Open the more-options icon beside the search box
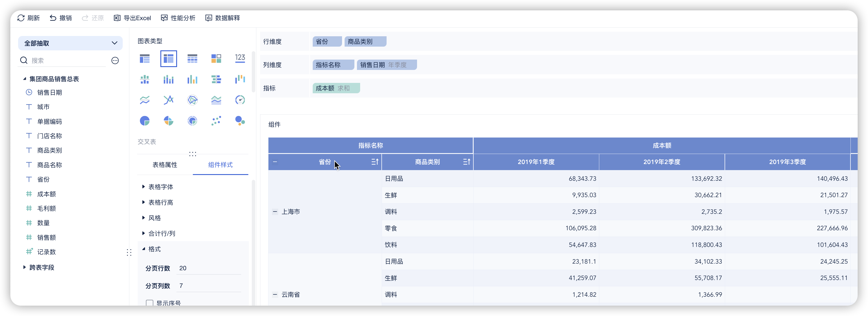Viewport: 868px width, 316px height. coord(115,60)
